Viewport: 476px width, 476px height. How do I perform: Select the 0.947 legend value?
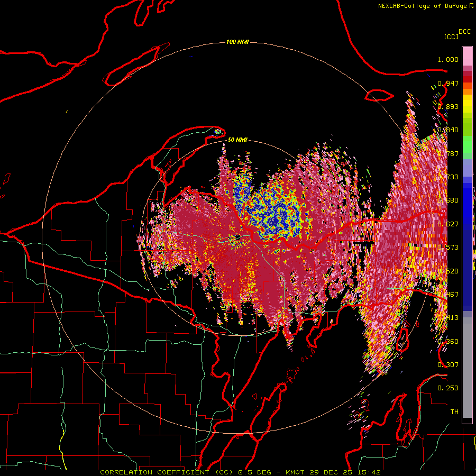tap(448, 83)
